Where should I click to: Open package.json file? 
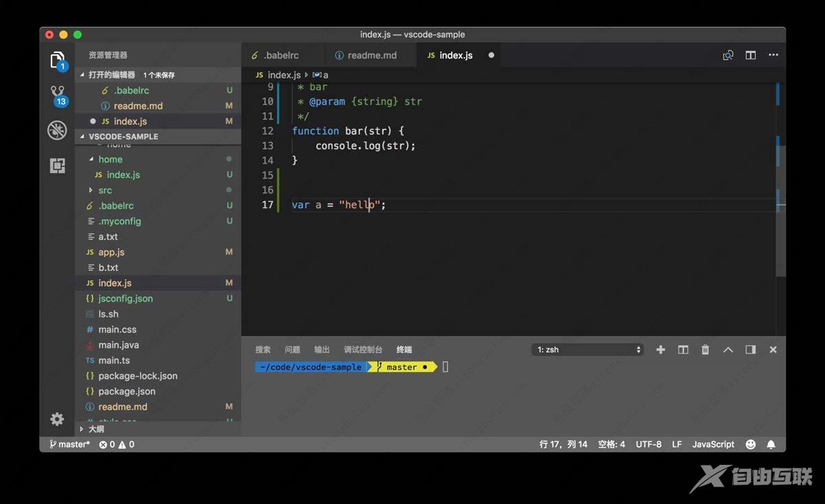coord(157,391)
